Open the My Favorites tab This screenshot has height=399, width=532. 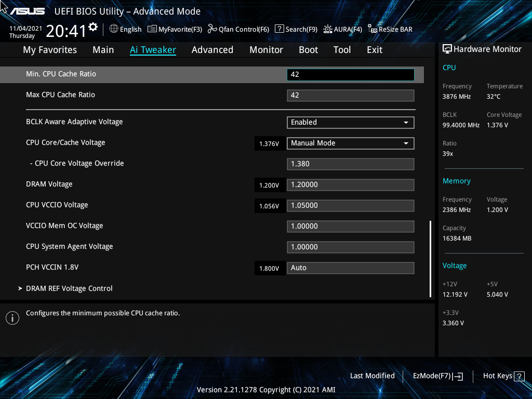(x=50, y=50)
